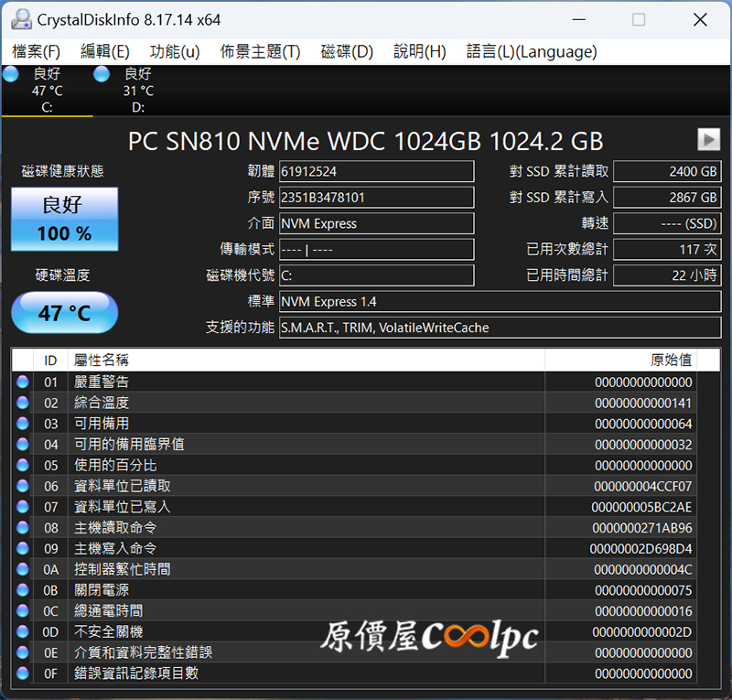Viewport: 732px width, 700px height.
Task: Click the 已用次數總計 value 117 次
Action: [667, 250]
